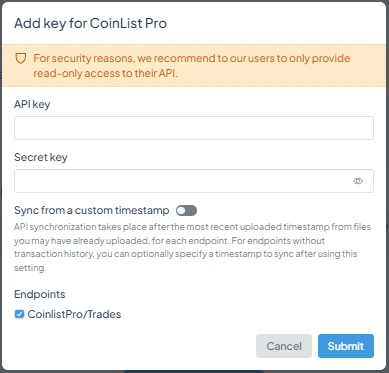
Task: Uncheck the CoinlistPro/Trades endpoint checkbox
Action: (x=19, y=314)
